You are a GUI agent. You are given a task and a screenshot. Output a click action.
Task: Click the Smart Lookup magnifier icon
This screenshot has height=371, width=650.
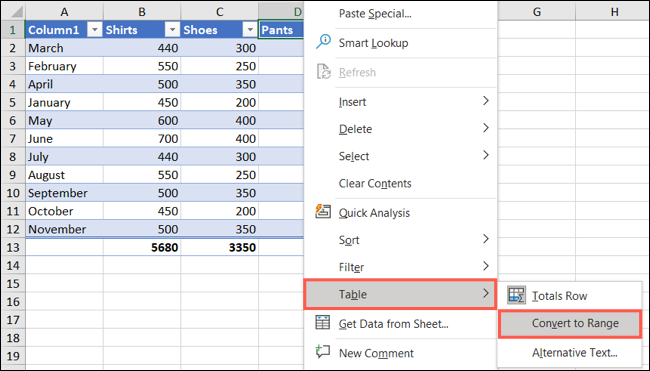coord(323,41)
